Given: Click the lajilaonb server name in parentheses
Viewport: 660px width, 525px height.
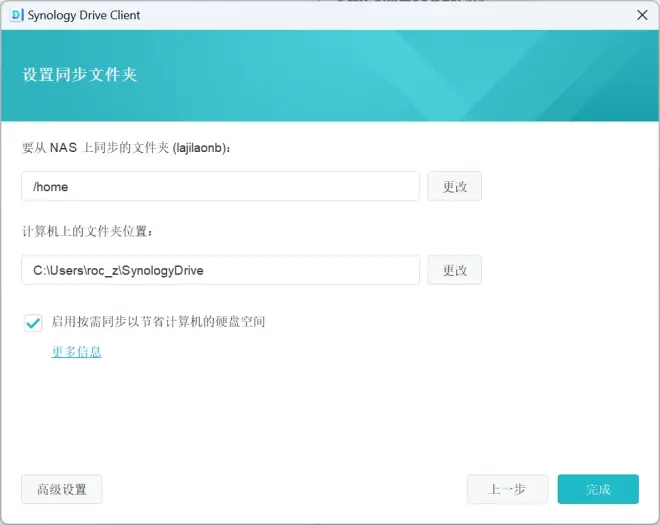Looking at the screenshot, I should tap(198, 148).
